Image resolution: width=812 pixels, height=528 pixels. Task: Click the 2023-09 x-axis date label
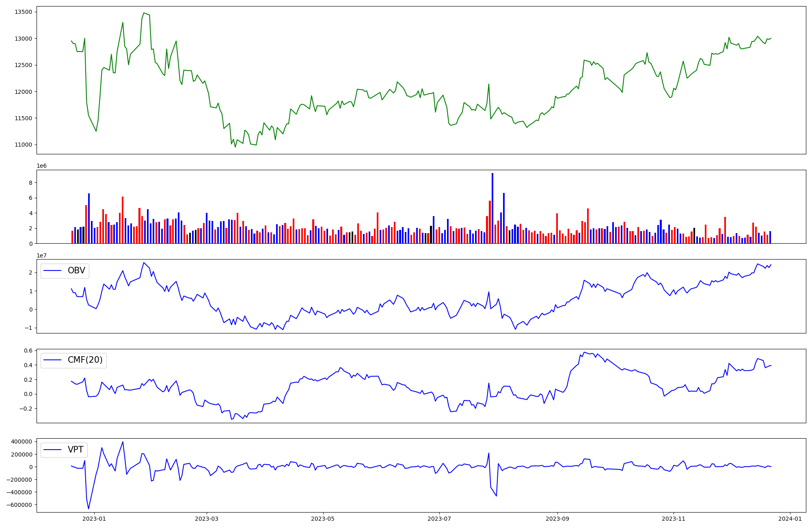coord(557,519)
